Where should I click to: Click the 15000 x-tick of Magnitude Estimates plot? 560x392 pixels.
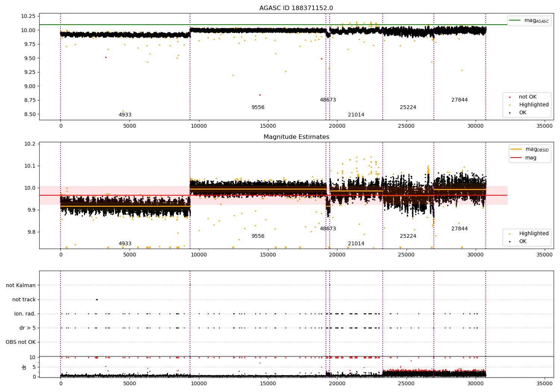pyautogui.click(x=268, y=255)
